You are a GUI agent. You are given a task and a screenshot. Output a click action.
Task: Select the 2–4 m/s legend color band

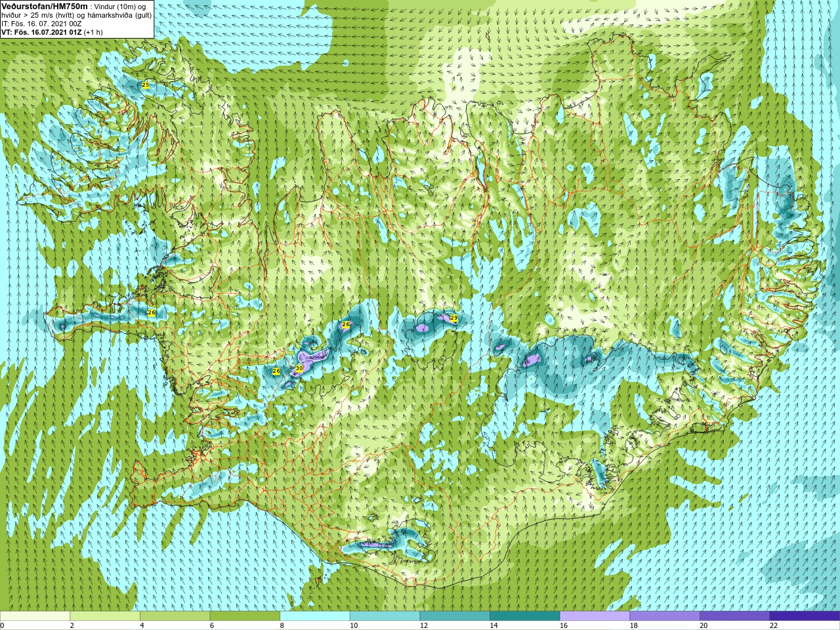click(x=105, y=616)
